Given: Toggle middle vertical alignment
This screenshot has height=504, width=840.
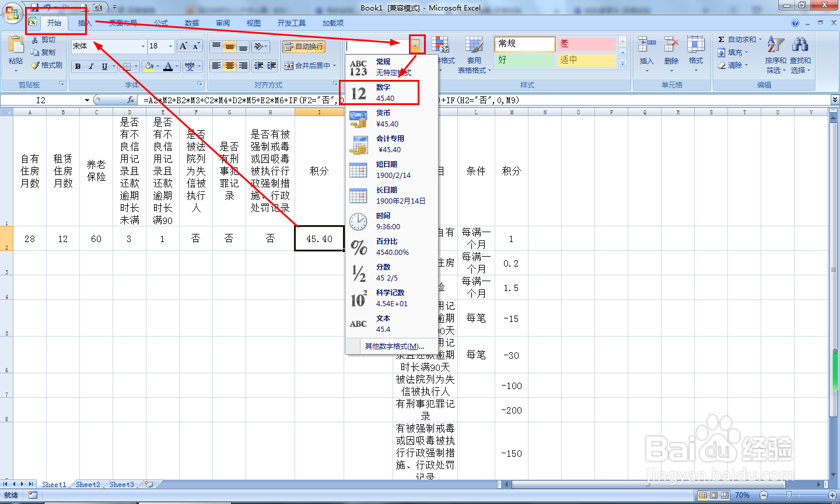Looking at the screenshot, I should pos(230,46).
